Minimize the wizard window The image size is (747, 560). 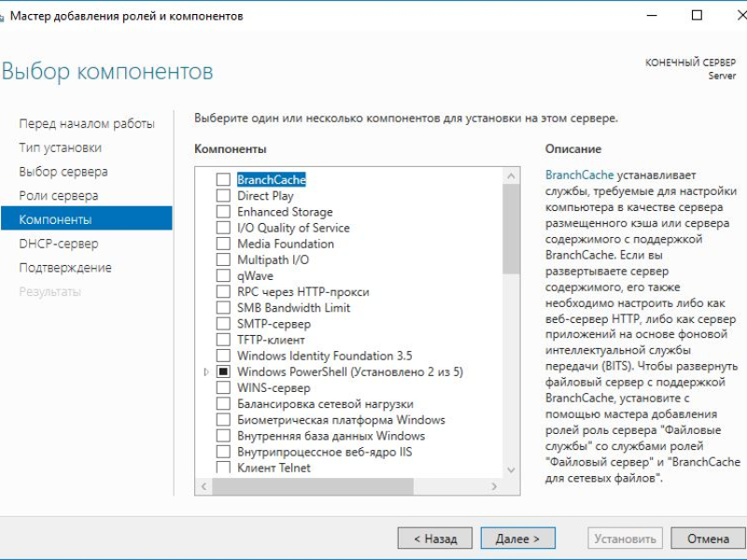point(652,15)
